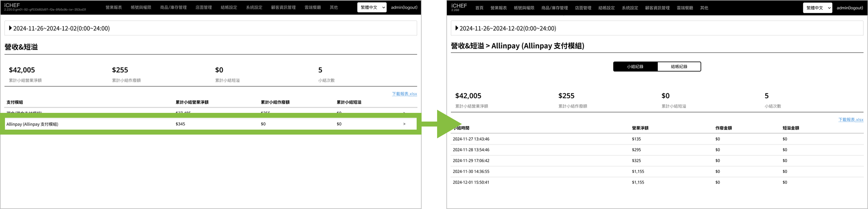Expand the date range triangle in the right screenshot
The width and height of the screenshot is (868, 209).
pyautogui.click(x=457, y=28)
